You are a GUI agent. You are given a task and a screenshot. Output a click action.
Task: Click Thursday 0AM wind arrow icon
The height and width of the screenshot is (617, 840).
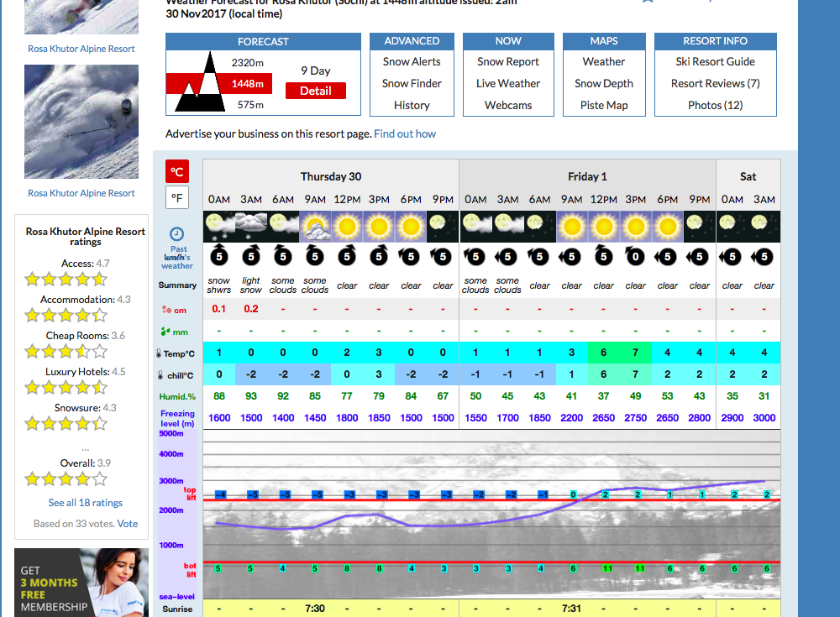coord(219,255)
